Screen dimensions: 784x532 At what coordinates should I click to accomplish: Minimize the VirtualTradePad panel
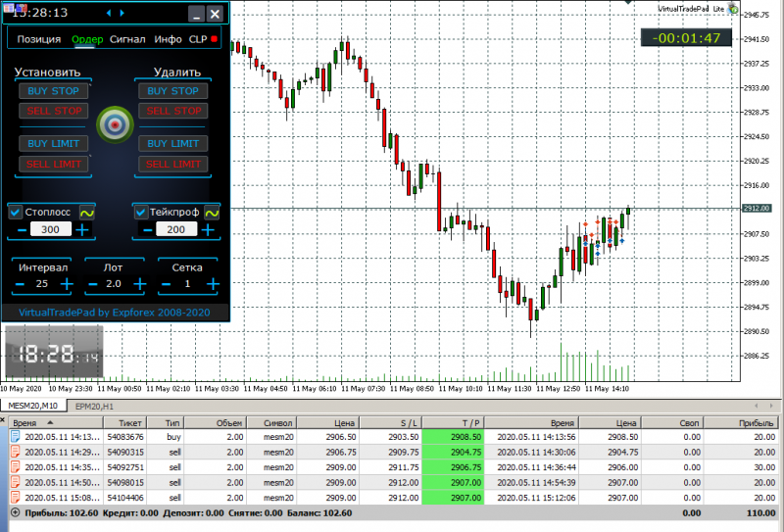(197, 14)
